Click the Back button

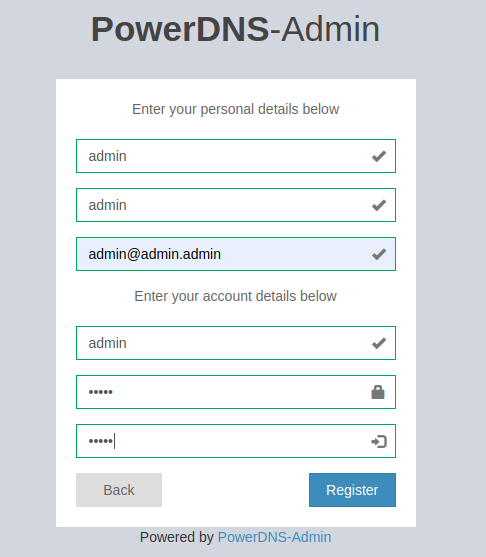tap(119, 490)
